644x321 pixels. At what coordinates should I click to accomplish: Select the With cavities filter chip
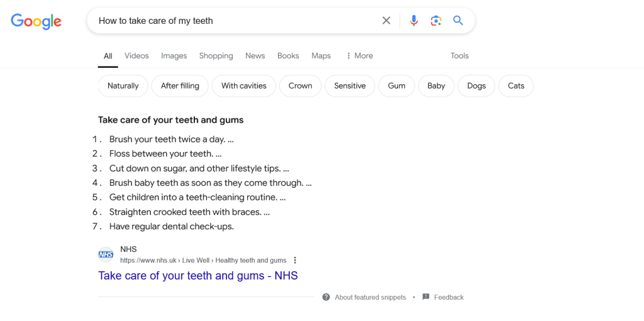pos(244,86)
